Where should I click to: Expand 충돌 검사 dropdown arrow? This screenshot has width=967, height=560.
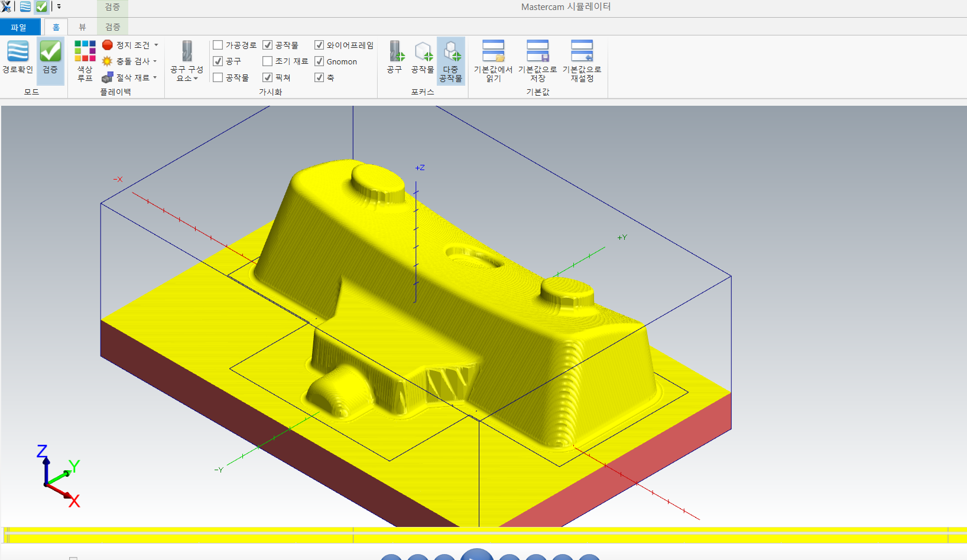click(155, 61)
